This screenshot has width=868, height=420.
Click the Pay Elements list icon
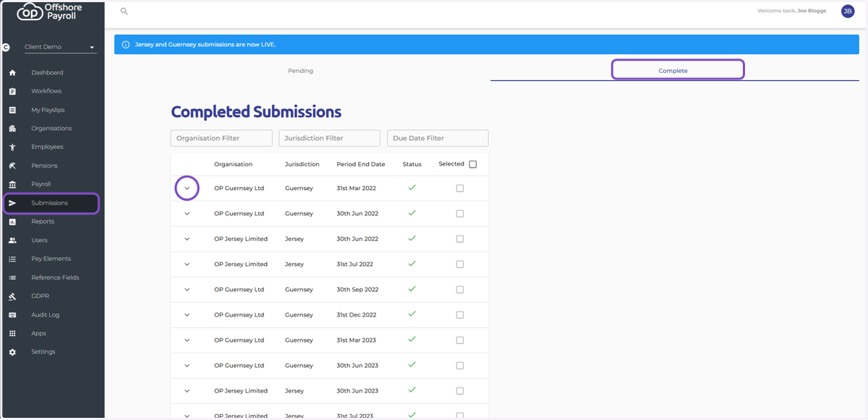click(12, 259)
